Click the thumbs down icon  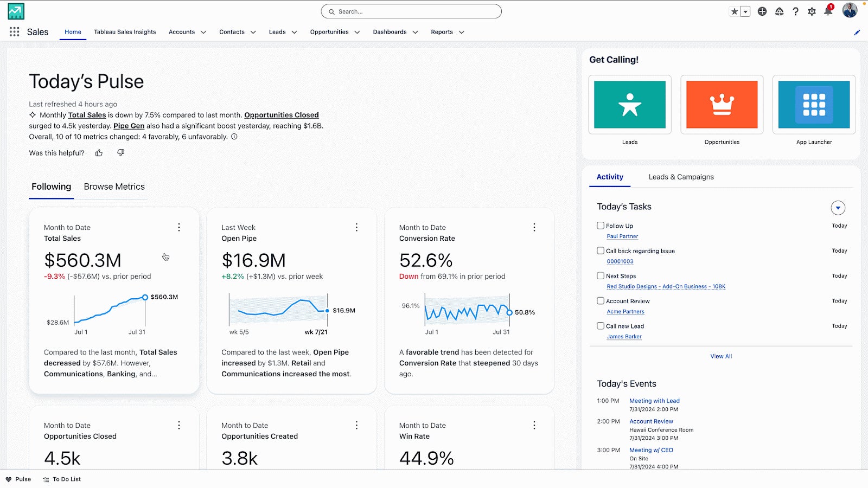[121, 153]
